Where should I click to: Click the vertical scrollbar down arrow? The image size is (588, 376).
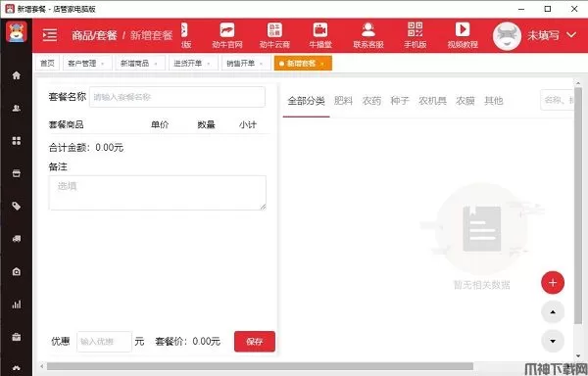[x=578, y=355]
